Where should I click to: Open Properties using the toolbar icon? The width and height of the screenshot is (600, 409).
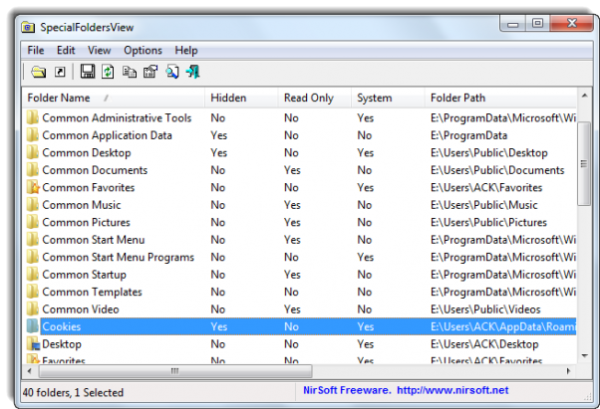point(149,72)
